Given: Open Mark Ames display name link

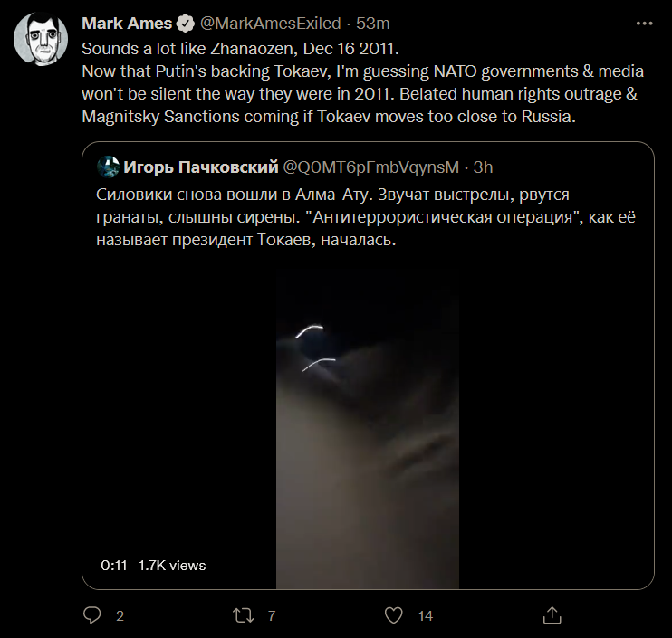Looking at the screenshot, I should (127, 23).
